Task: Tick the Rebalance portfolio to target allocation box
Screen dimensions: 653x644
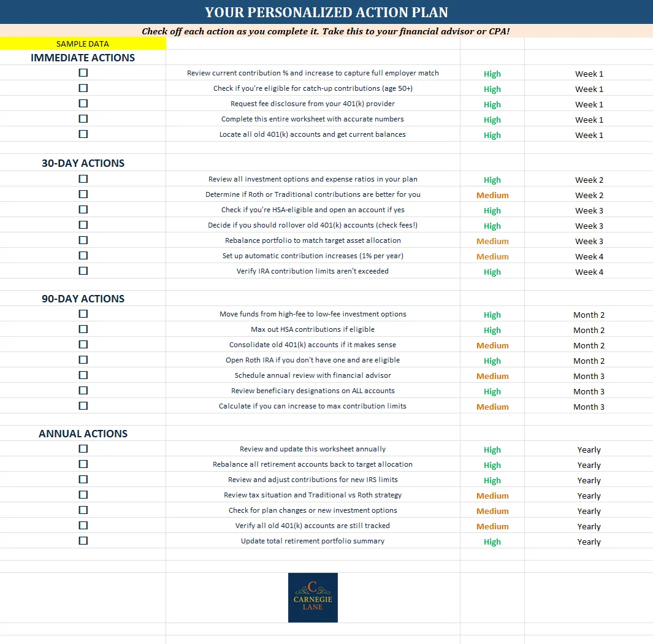Action: (x=83, y=240)
